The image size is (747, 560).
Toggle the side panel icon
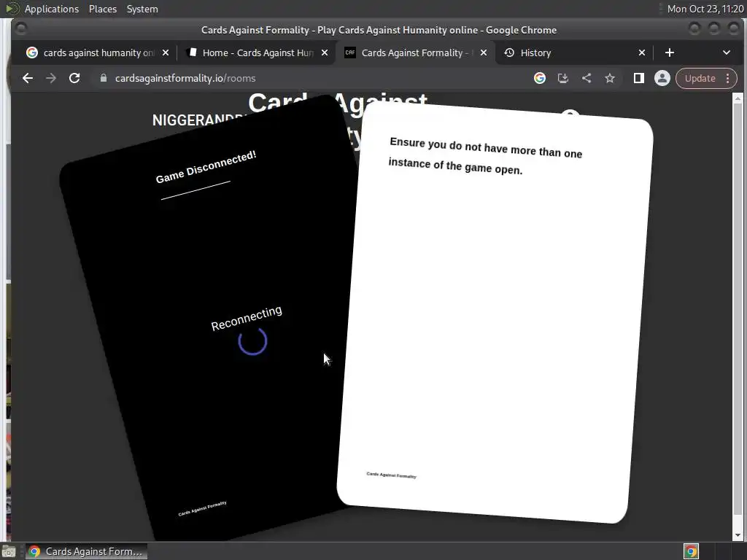pyautogui.click(x=639, y=78)
